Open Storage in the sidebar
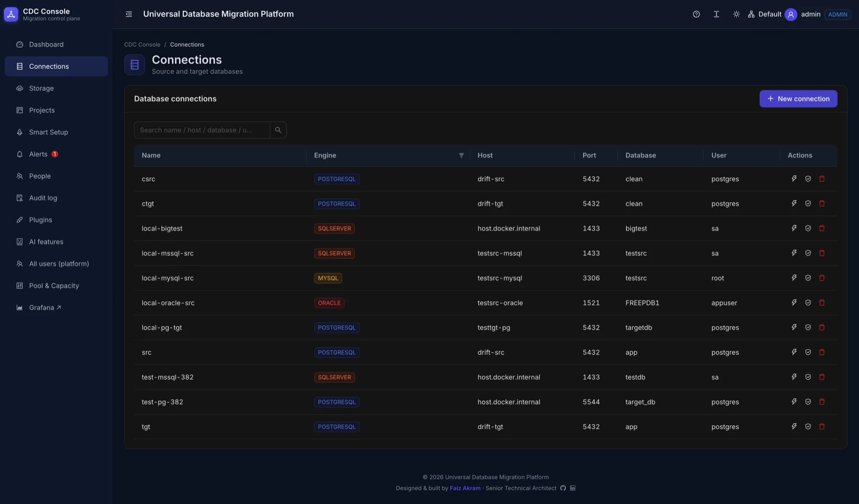 [56, 88]
